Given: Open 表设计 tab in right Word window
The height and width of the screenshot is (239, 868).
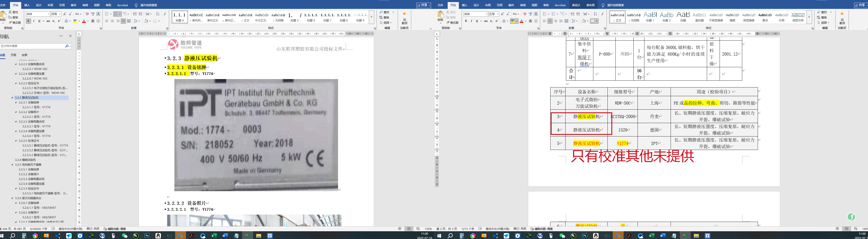Looking at the screenshot, I should tap(576, 5).
